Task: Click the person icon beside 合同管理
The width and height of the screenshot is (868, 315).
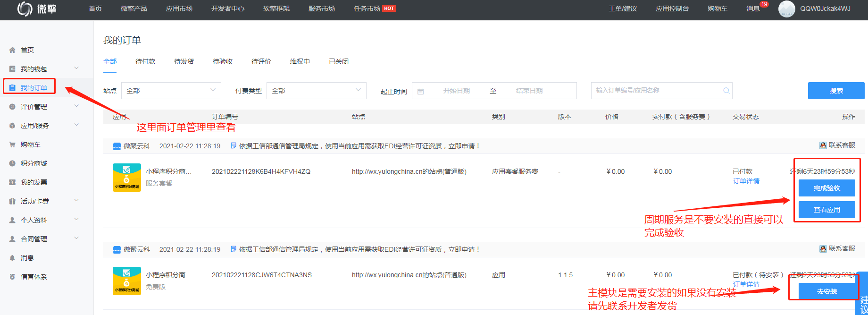Action: 12,239
